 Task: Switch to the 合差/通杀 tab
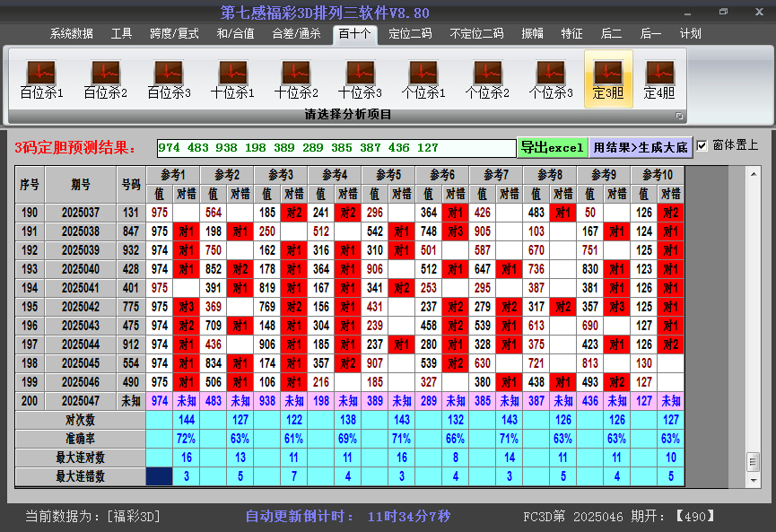point(296,34)
